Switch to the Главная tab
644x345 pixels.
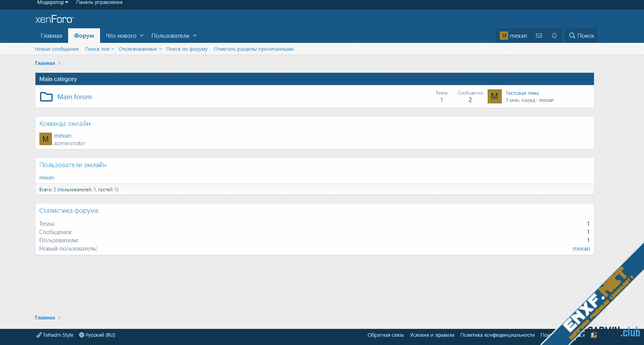51,36
